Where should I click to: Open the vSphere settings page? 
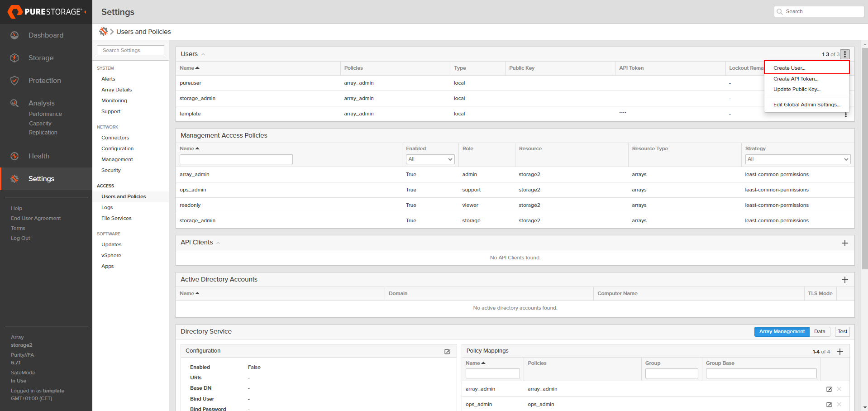111,255
